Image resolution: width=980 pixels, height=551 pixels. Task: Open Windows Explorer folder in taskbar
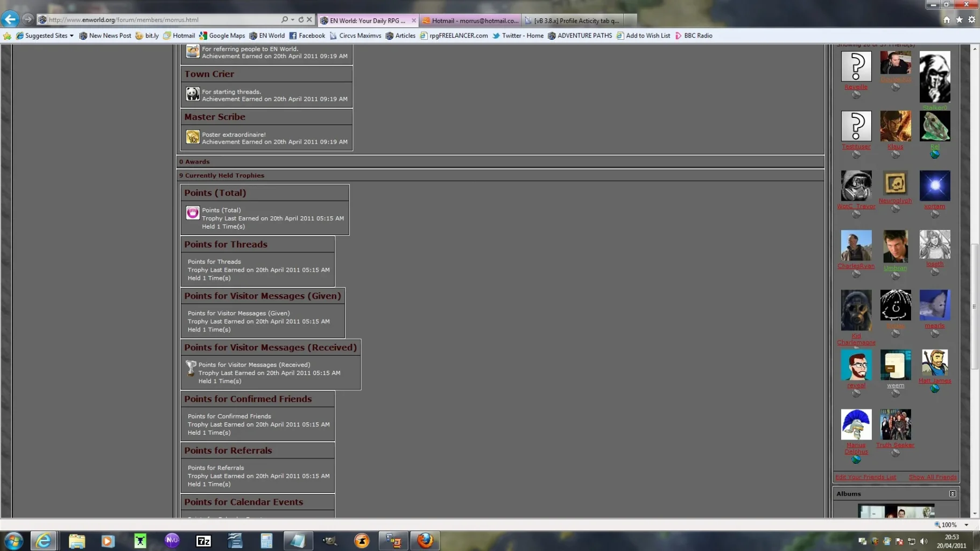tap(76, 541)
